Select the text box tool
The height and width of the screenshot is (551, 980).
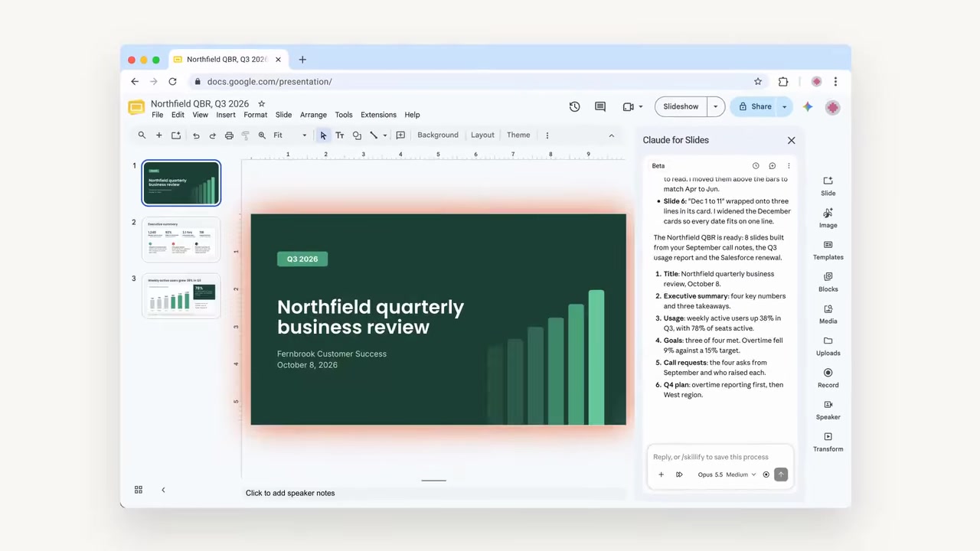point(340,135)
